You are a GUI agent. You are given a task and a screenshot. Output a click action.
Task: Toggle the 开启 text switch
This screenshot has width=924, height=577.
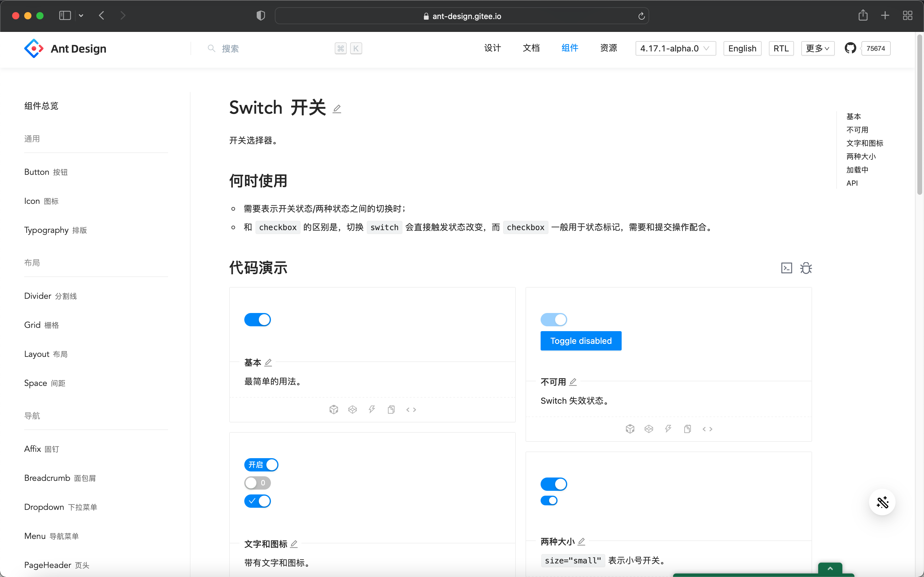coord(261,465)
